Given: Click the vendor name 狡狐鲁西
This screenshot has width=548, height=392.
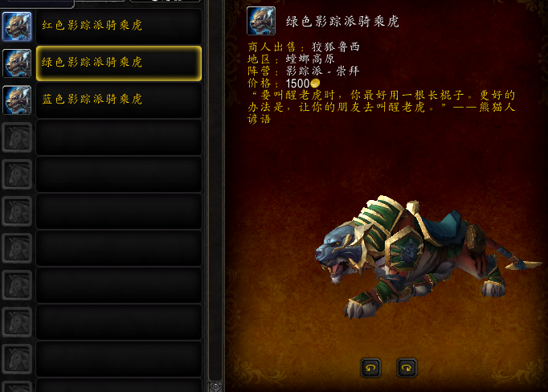Looking at the screenshot, I should [336, 47].
